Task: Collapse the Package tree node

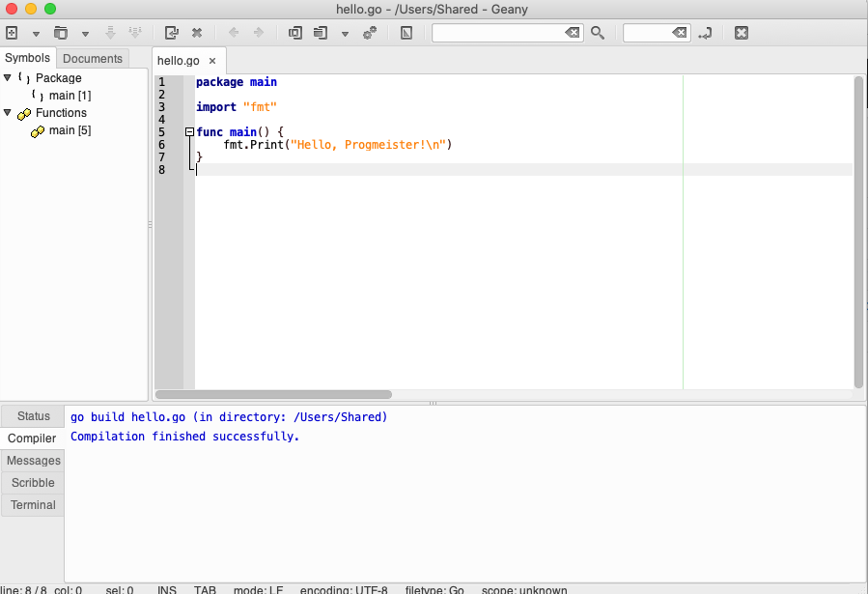Action: click(7, 77)
